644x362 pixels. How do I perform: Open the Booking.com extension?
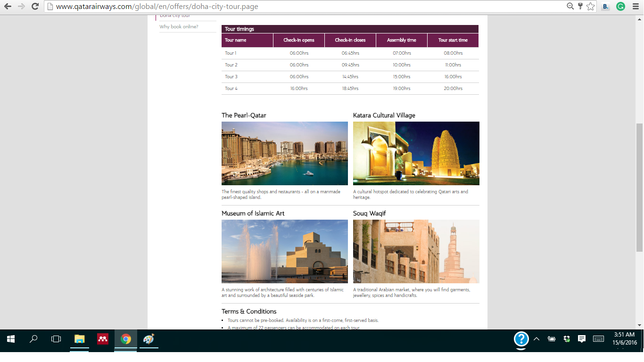pyautogui.click(x=605, y=7)
